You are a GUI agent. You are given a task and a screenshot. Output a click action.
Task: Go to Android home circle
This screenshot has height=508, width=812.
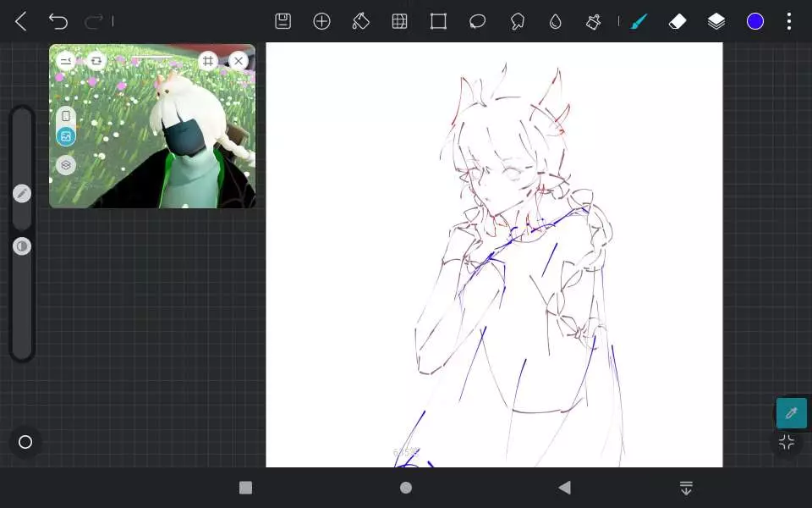[406, 488]
